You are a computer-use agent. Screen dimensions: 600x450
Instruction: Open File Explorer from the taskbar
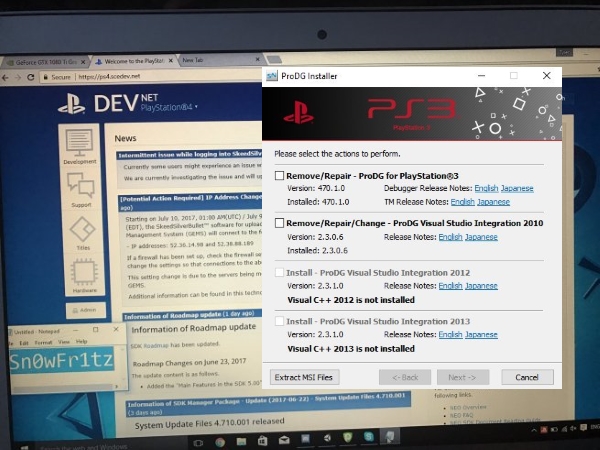(241, 442)
